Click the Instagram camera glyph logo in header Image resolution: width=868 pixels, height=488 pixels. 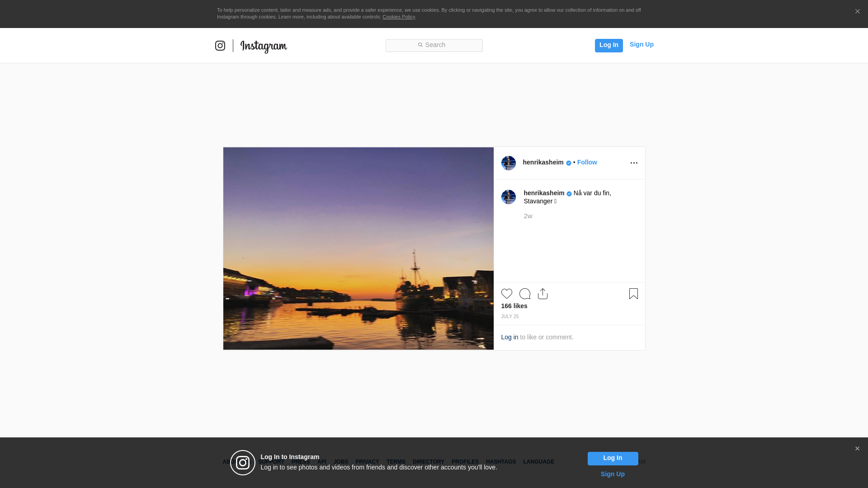[x=220, y=46]
